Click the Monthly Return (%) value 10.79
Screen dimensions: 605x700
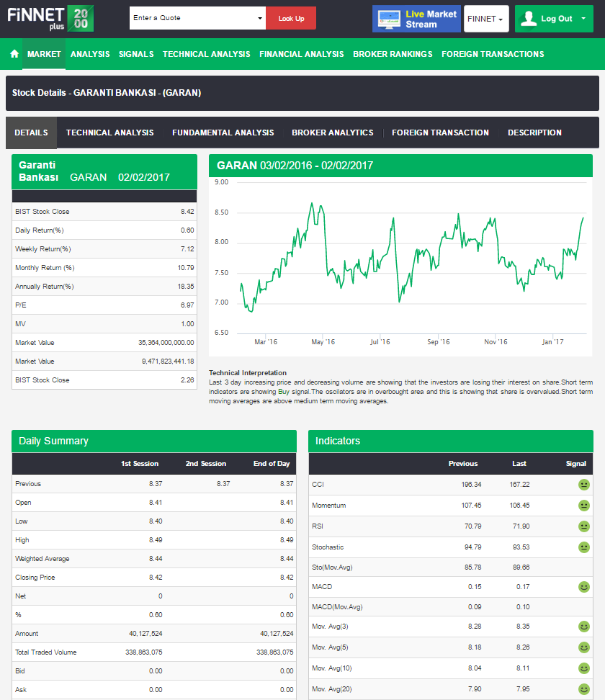tap(186, 268)
